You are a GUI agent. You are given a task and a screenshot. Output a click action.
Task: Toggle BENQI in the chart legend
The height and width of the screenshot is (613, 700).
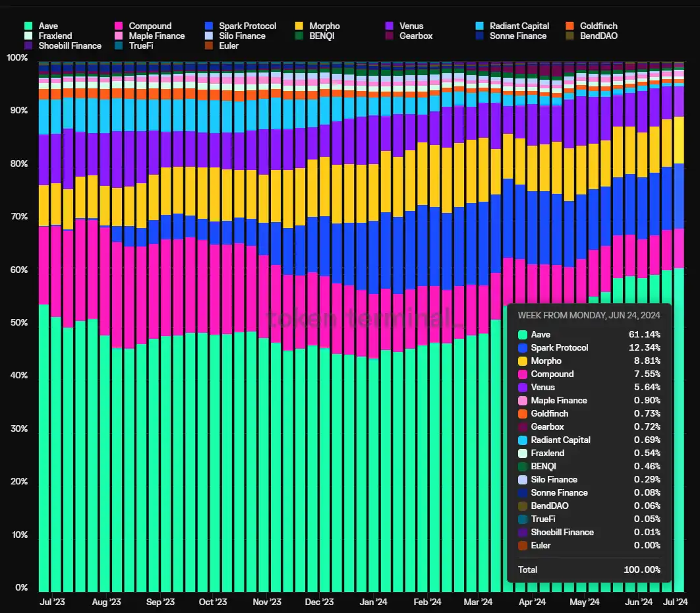pos(314,36)
